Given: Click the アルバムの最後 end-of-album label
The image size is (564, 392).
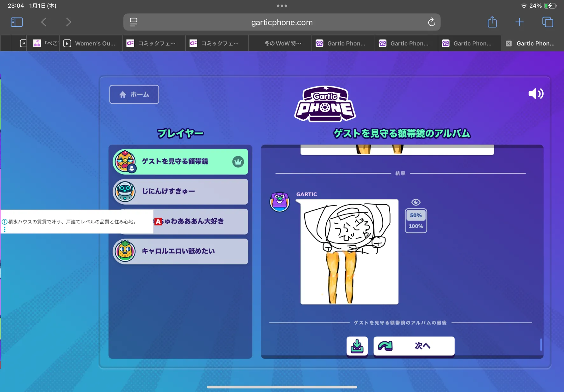Looking at the screenshot, I should 400,323.
